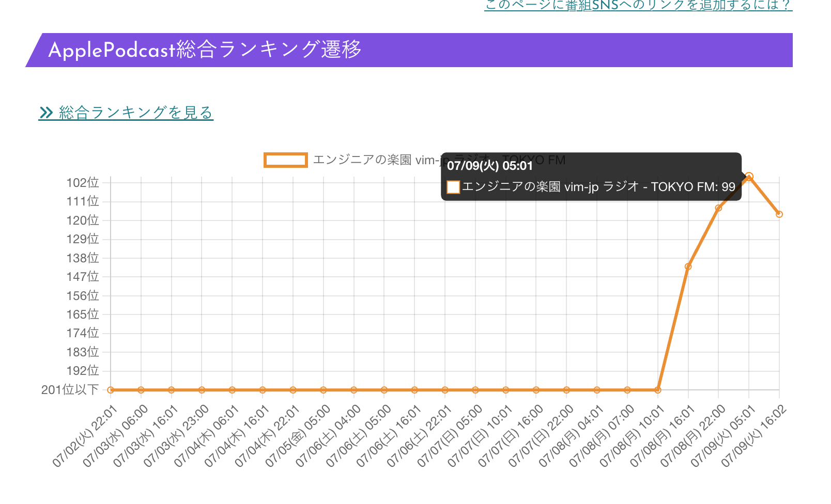Image resolution: width=831 pixels, height=504 pixels.
Task: Click the y-axis label 201位以下
Action: [71, 390]
